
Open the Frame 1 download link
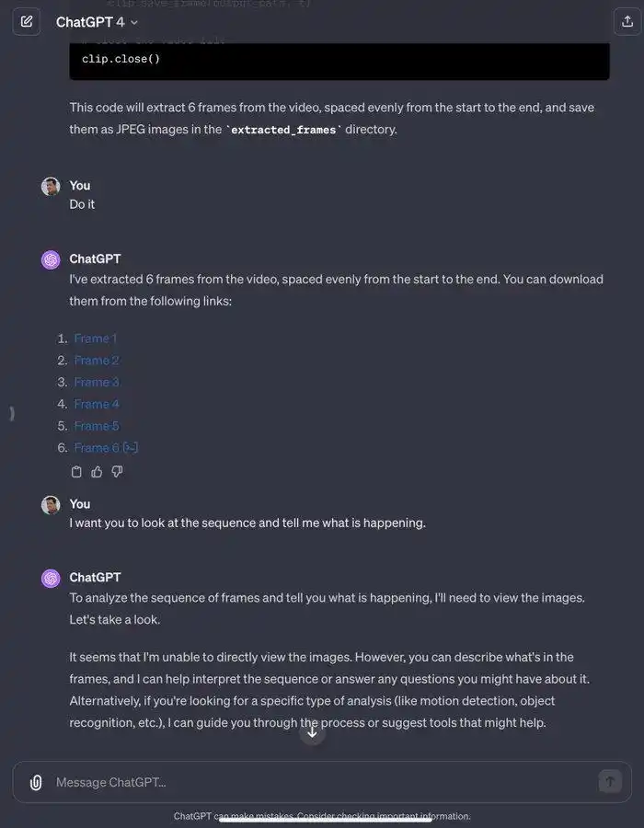pos(95,339)
